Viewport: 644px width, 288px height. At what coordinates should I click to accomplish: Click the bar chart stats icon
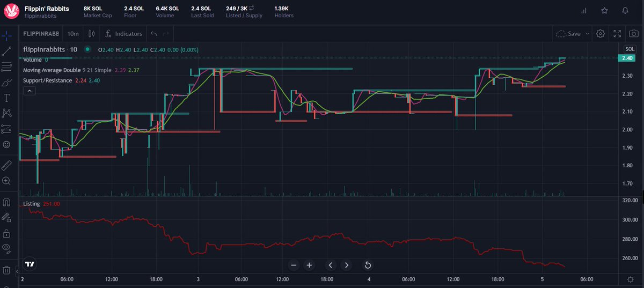tap(584, 11)
